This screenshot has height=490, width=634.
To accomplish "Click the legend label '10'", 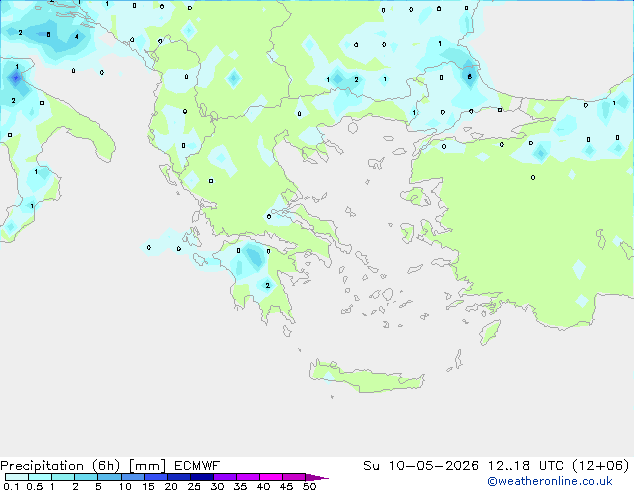I will click(125, 486).
